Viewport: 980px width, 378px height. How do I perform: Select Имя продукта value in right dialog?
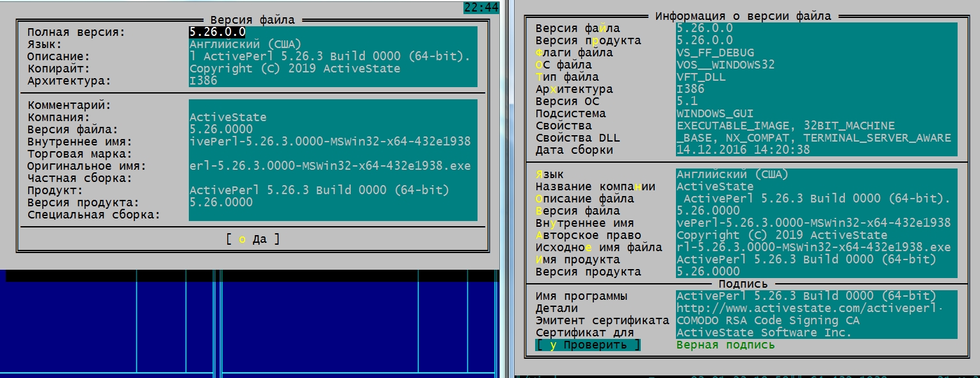tap(817, 259)
